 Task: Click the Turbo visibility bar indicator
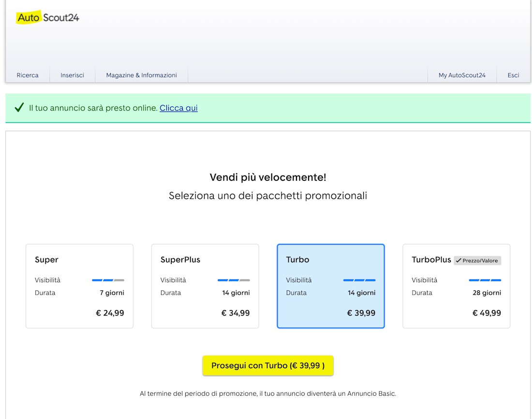(359, 280)
